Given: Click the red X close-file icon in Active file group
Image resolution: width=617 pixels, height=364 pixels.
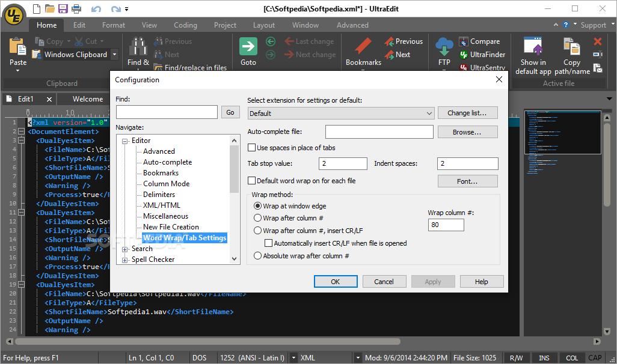Looking at the screenshot, I should (598, 41).
